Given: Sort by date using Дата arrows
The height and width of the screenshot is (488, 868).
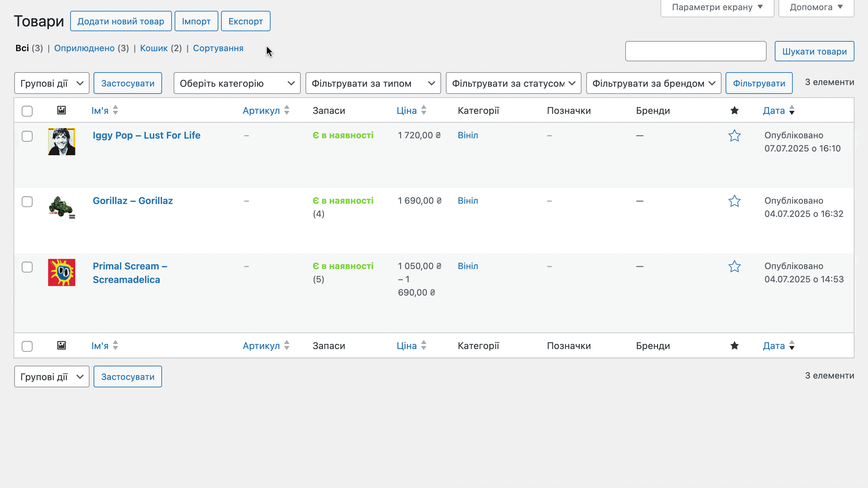Looking at the screenshot, I should point(792,110).
